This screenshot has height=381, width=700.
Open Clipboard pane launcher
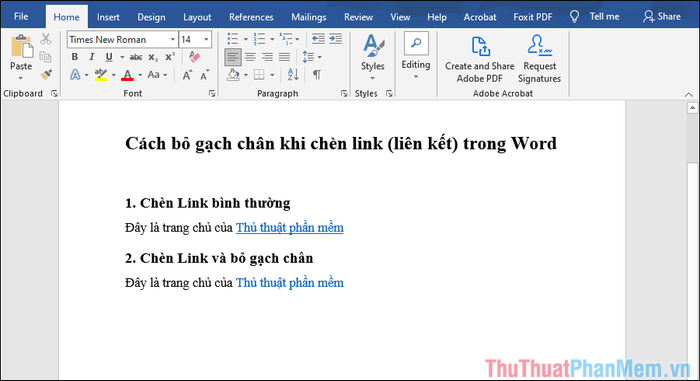54,93
